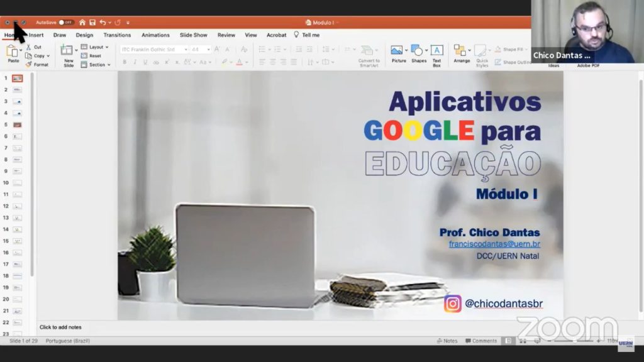Click the Portuguese (Brazil) language indicator
Image resolution: width=644 pixels, height=362 pixels.
click(68, 341)
